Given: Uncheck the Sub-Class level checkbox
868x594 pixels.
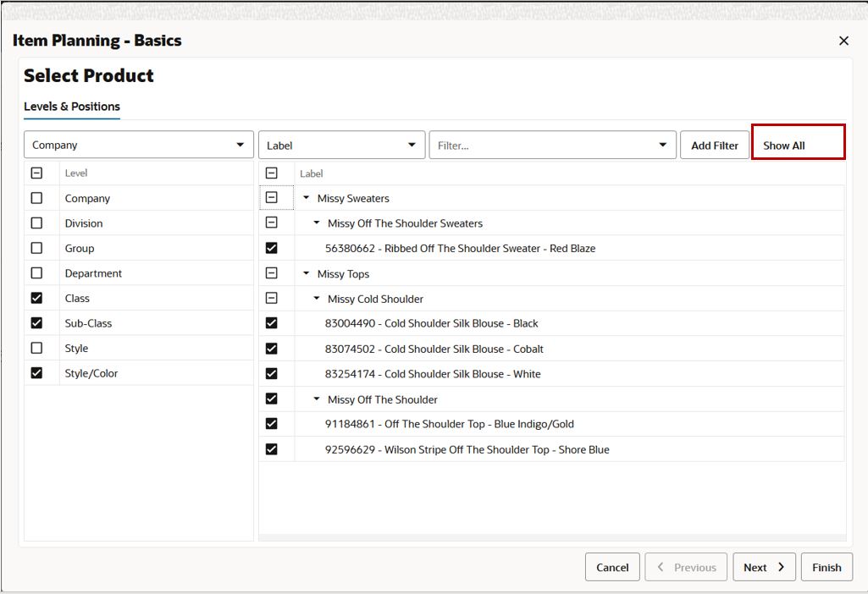Looking at the screenshot, I should (x=36, y=323).
